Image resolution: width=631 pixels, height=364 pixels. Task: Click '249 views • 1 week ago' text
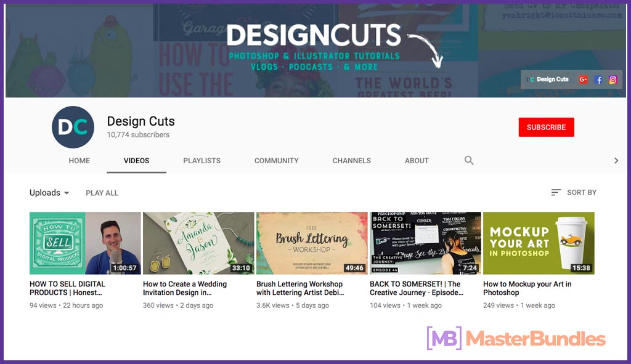(x=519, y=305)
